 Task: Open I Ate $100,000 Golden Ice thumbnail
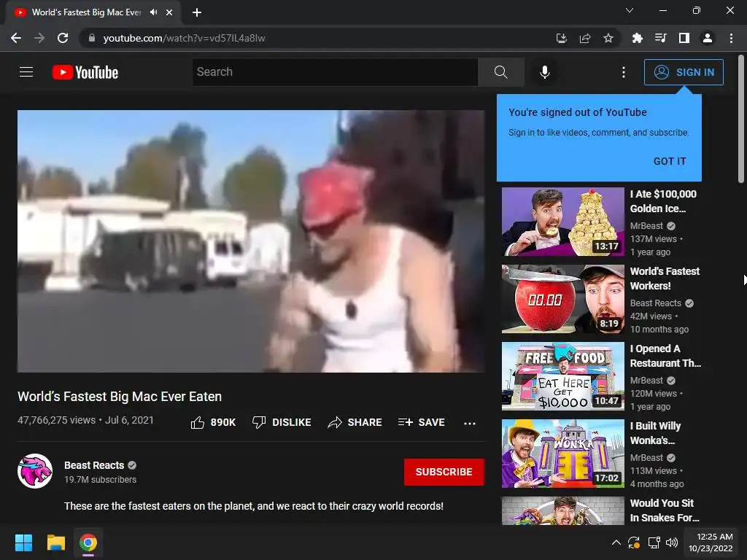pyautogui.click(x=562, y=222)
